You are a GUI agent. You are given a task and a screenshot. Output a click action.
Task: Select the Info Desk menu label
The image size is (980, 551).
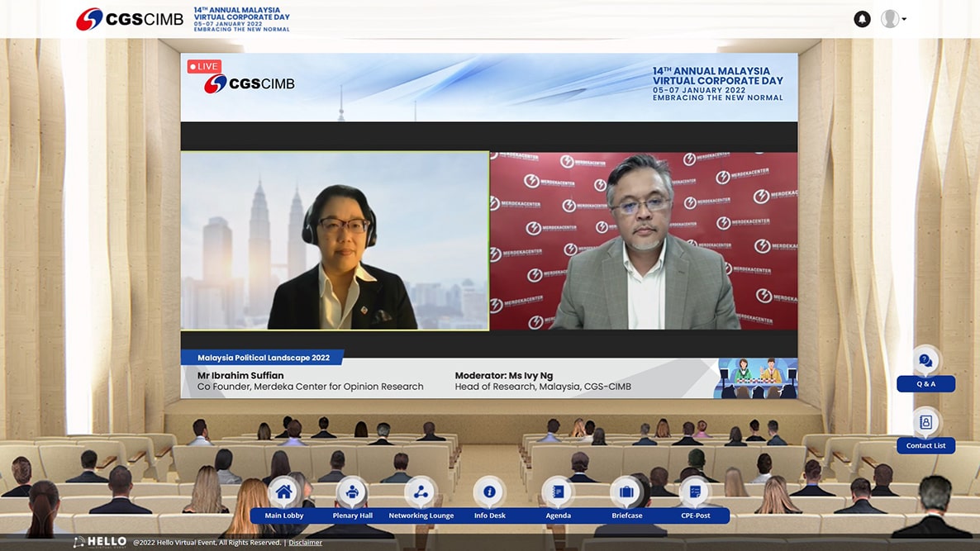[489, 515]
